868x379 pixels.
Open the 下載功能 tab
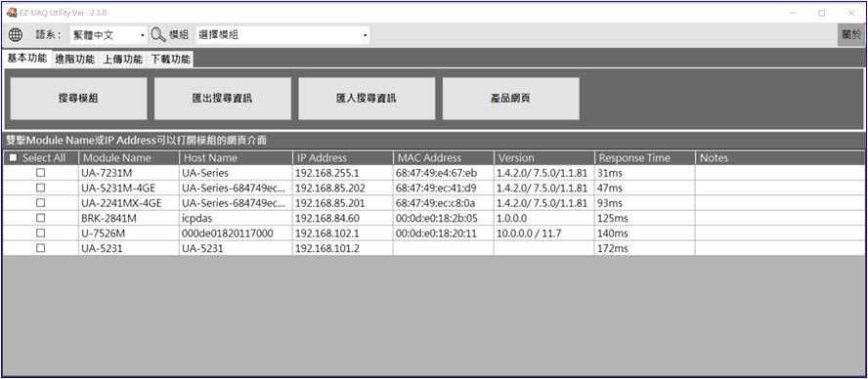170,60
